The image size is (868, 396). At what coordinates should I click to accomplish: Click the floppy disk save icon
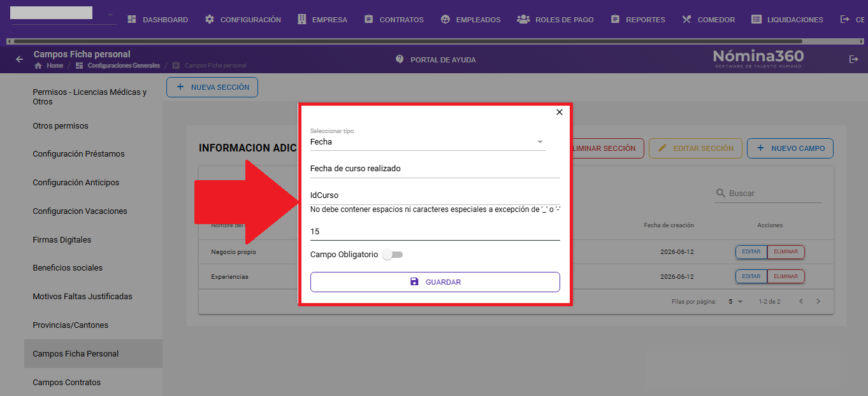[x=414, y=282]
